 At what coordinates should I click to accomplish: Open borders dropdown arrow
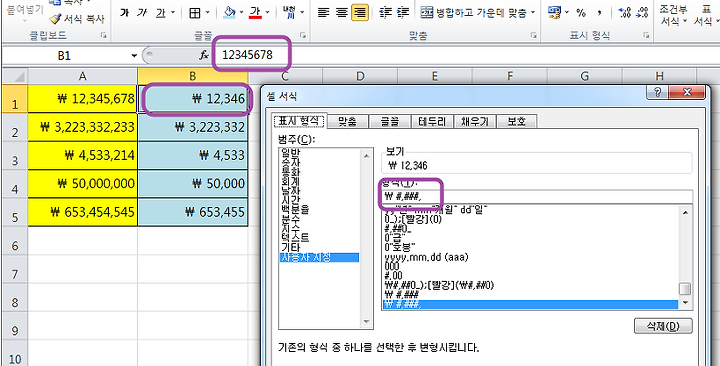207,13
